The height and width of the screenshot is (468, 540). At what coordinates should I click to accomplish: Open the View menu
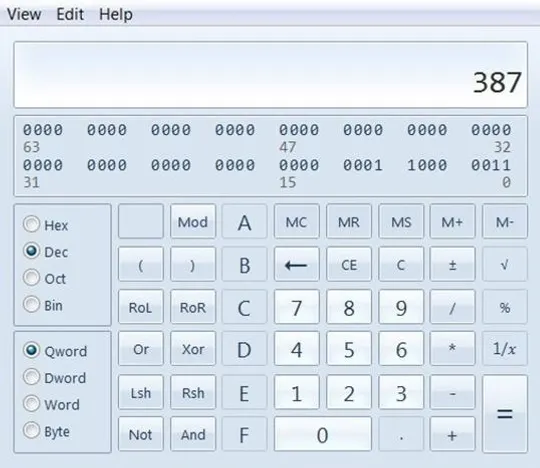click(x=24, y=14)
